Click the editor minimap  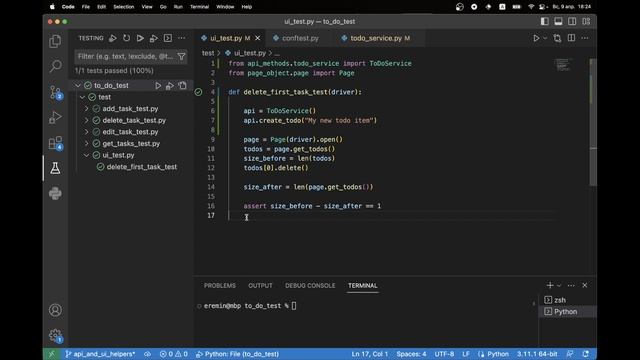click(x=563, y=65)
